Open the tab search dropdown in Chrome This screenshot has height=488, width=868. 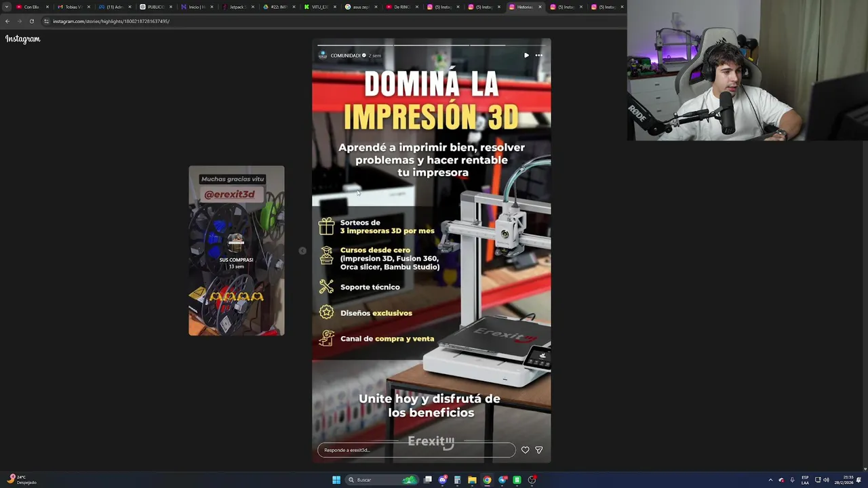[7, 7]
